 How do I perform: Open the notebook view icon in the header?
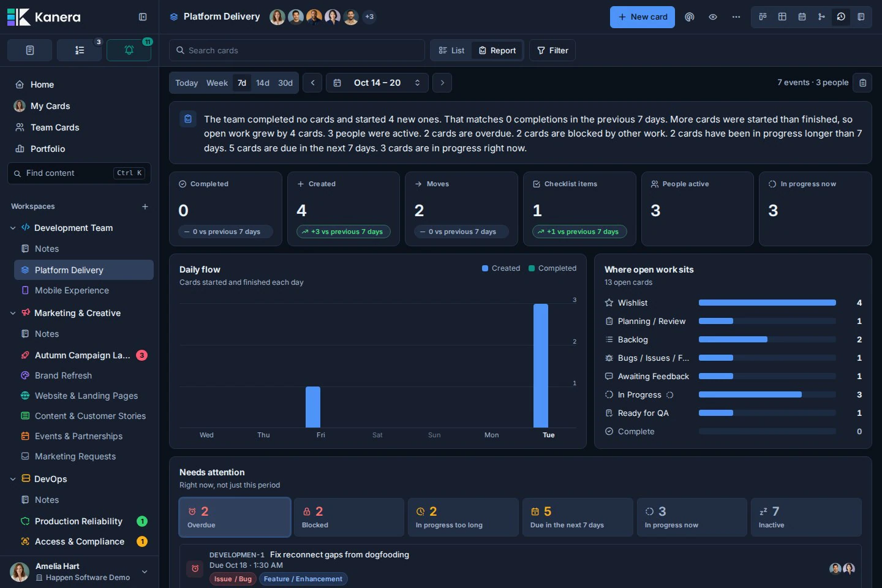click(861, 17)
